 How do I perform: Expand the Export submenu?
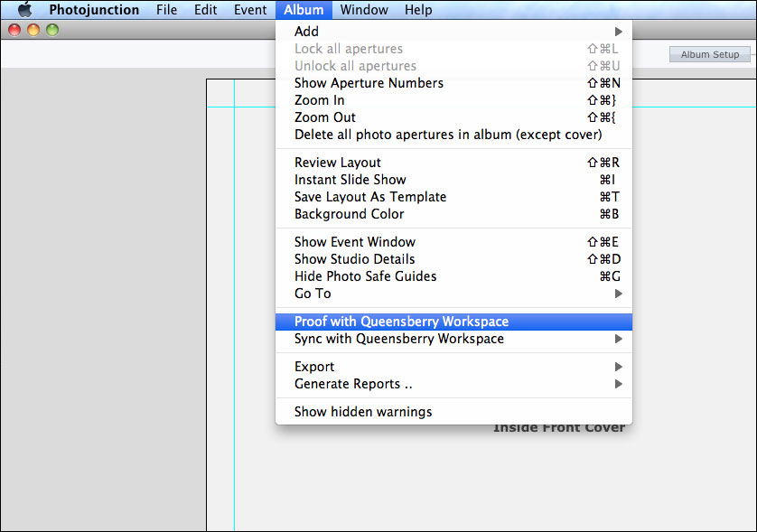[453, 367]
